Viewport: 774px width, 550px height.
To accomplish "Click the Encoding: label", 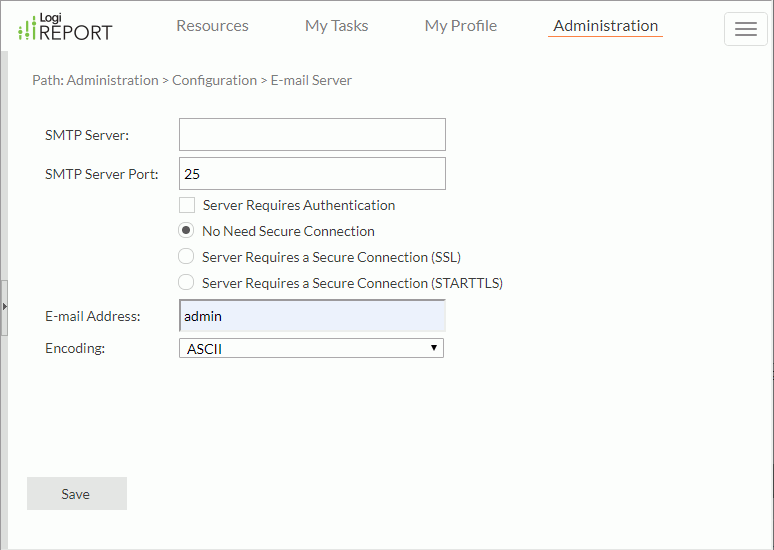I will 75,348.
